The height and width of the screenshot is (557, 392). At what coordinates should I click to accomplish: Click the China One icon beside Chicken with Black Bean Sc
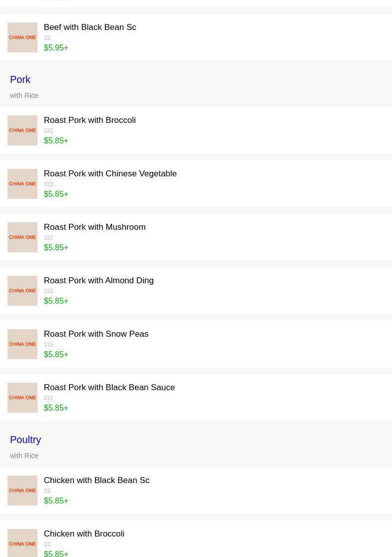(x=22, y=491)
